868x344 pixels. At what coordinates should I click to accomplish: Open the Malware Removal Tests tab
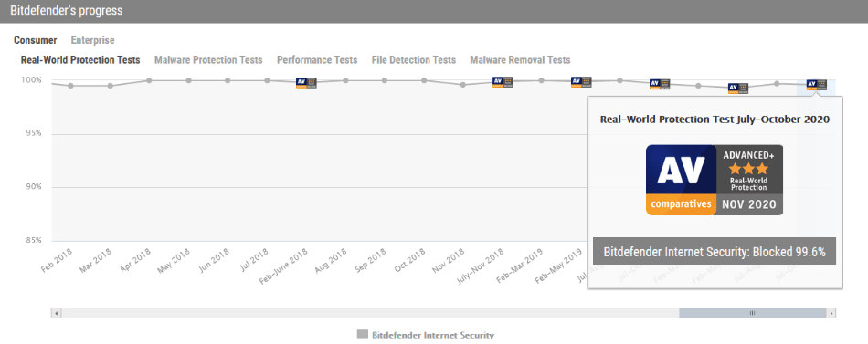pyautogui.click(x=520, y=59)
